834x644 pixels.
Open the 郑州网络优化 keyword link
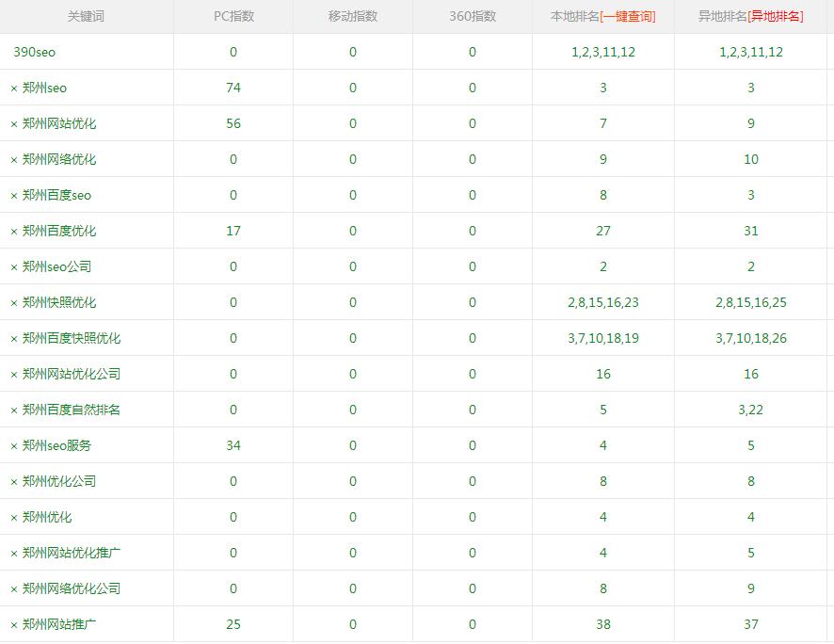(x=59, y=160)
